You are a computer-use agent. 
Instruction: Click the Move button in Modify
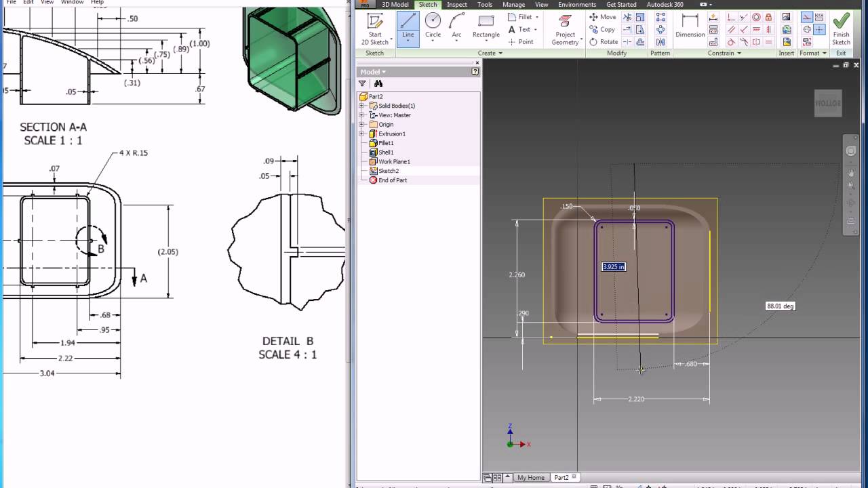602,17
